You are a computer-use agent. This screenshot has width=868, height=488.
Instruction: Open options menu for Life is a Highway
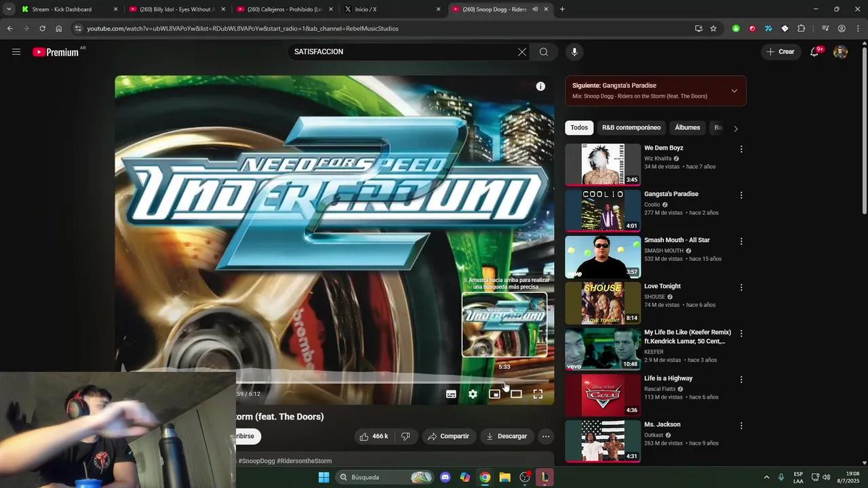741,380
